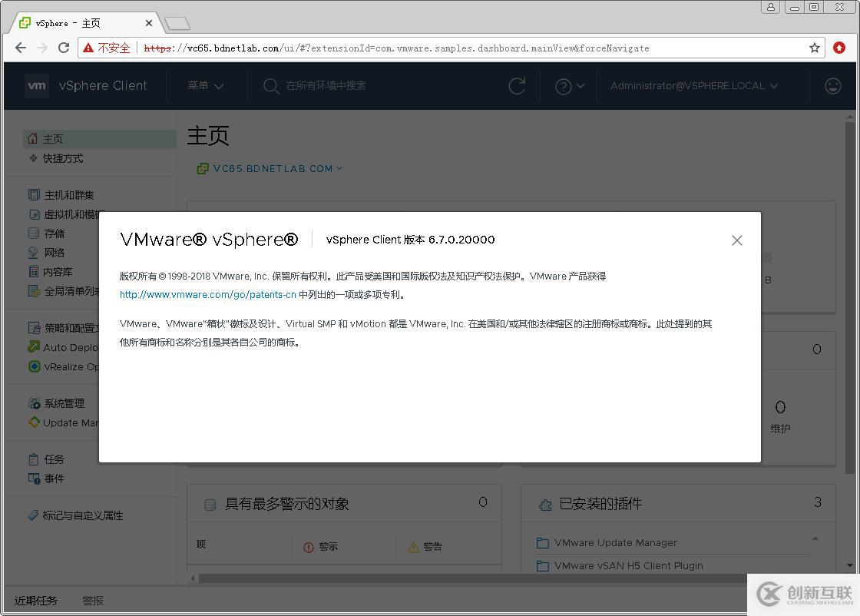
Task: Click the page scrollbar down arrow
Action: click(849, 565)
